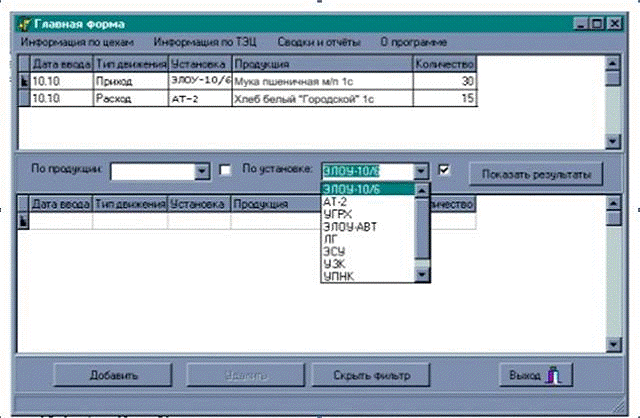Choose ЭЛОУ-АВТ in the installation dropdown list

(x=344, y=226)
